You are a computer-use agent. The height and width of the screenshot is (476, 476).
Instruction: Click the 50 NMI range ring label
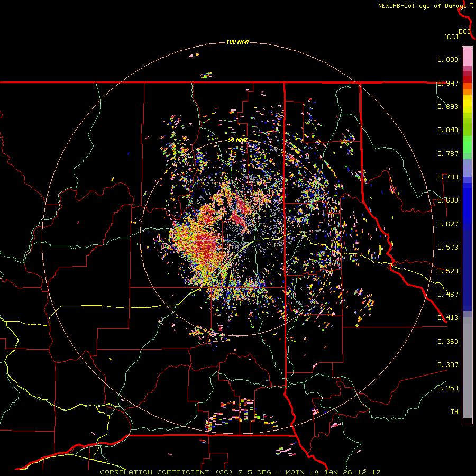pyautogui.click(x=237, y=140)
